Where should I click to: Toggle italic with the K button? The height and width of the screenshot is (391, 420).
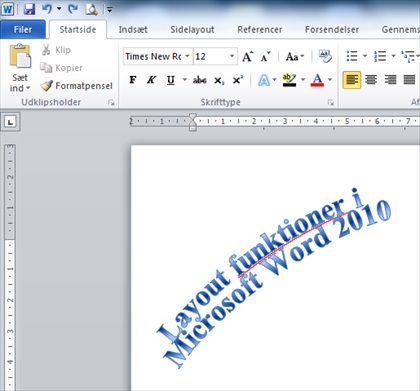point(152,80)
